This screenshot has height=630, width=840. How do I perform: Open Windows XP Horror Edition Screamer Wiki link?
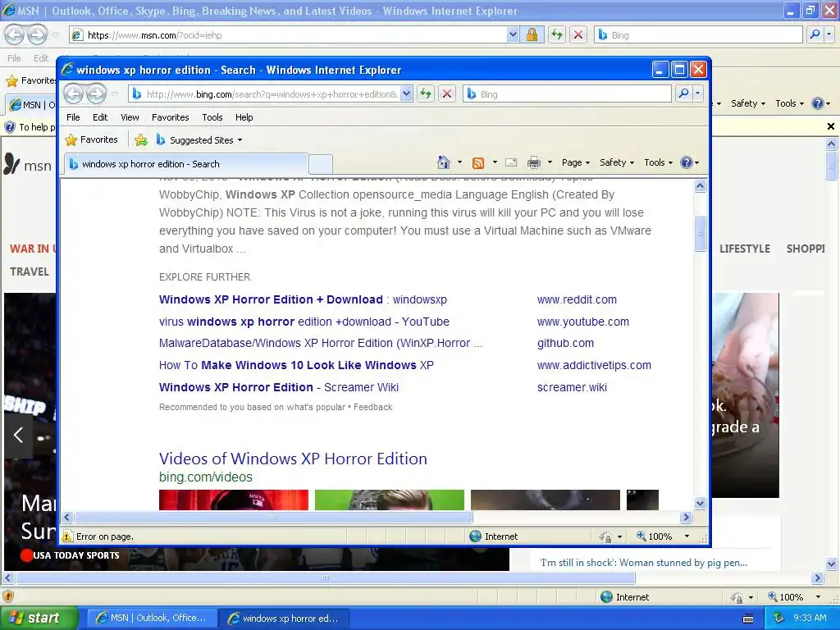coord(279,387)
